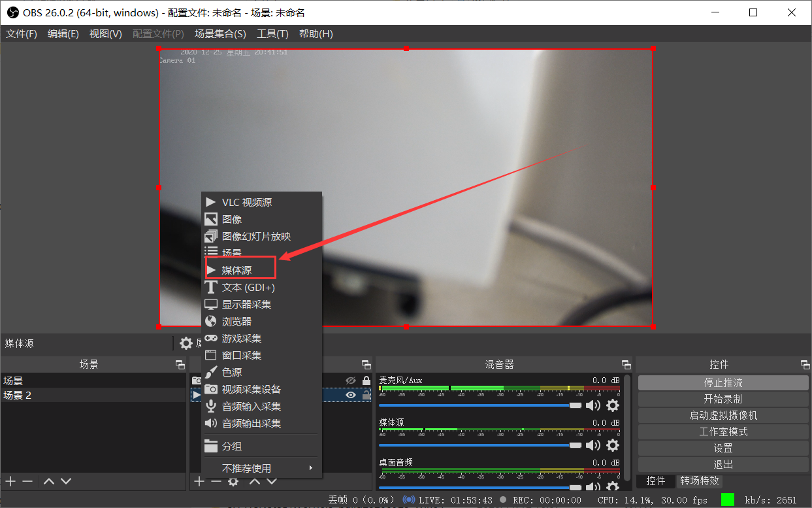Enable 工作室模式

click(723, 432)
